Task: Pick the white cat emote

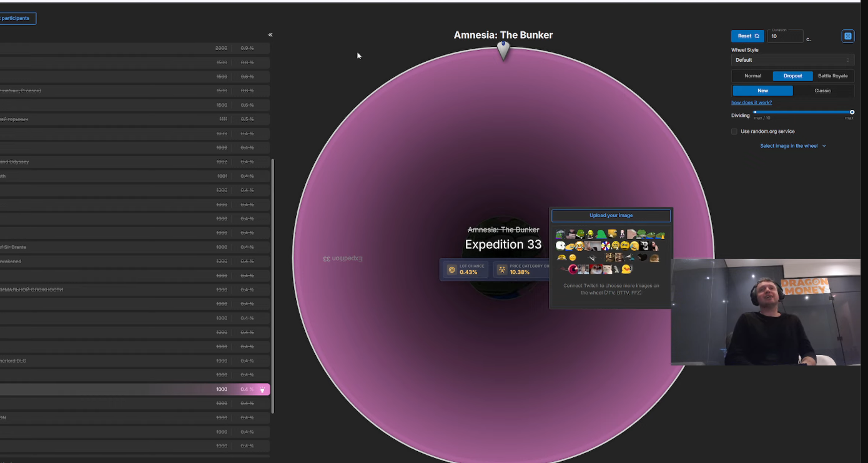Action: click(x=607, y=270)
